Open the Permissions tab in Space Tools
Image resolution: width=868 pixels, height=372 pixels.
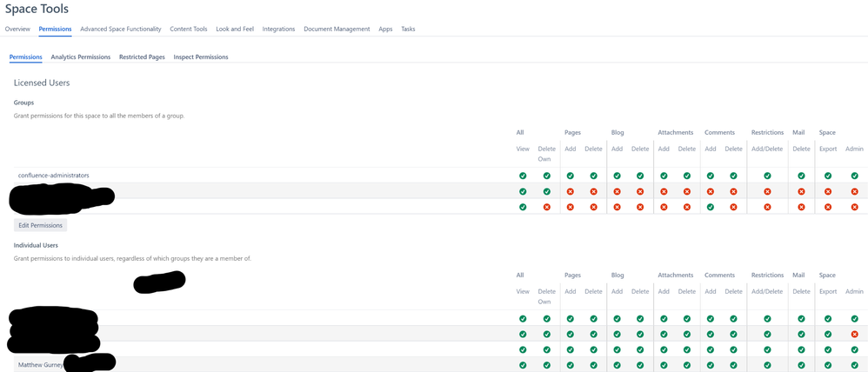tap(55, 29)
